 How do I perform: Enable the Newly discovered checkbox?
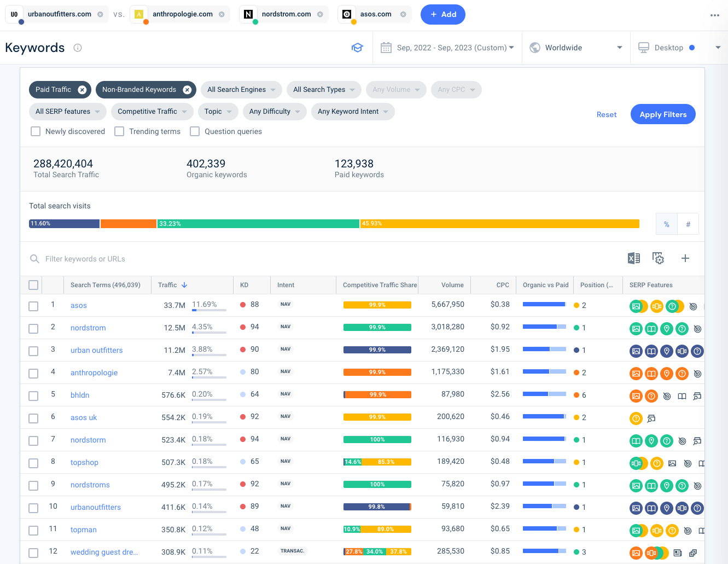(36, 131)
